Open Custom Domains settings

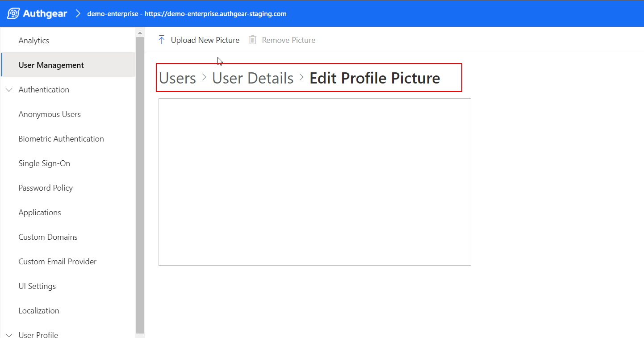tap(48, 237)
